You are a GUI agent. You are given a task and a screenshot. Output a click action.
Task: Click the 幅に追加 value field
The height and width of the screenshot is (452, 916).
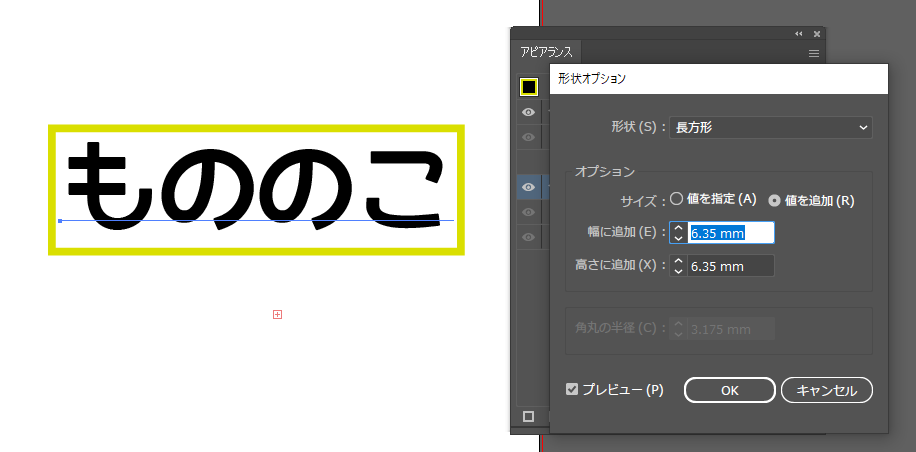(730, 233)
